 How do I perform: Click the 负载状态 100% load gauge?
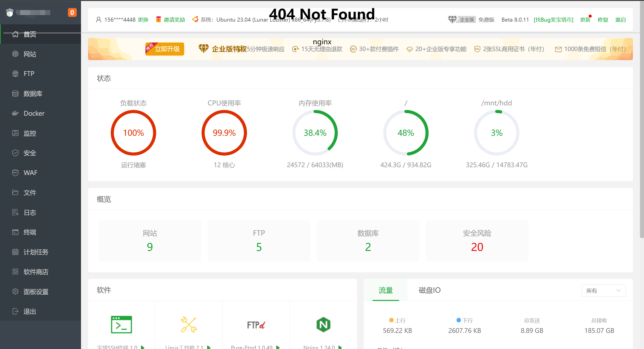tap(133, 133)
